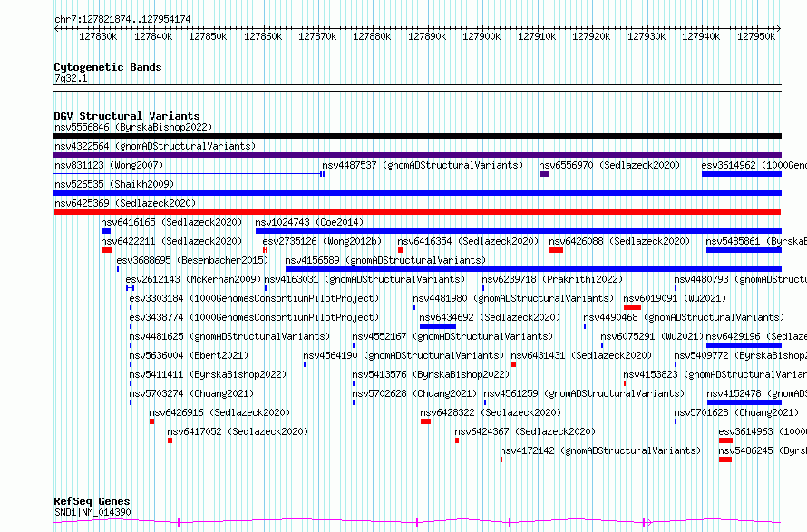Open nsv5702628 (Chuang2021) label
Image resolution: width=807 pixels, height=532 pixels.
(x=414, y=393)
